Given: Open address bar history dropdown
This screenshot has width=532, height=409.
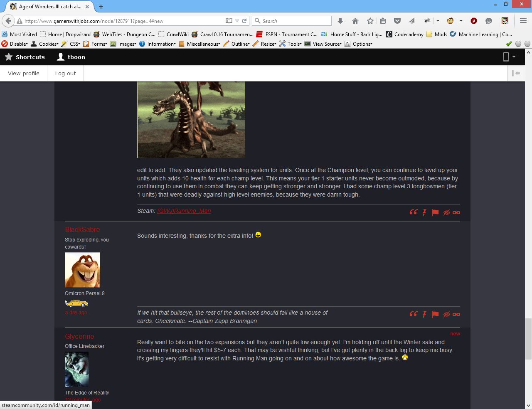Looking at the screenshot, I should pos(237,21).
